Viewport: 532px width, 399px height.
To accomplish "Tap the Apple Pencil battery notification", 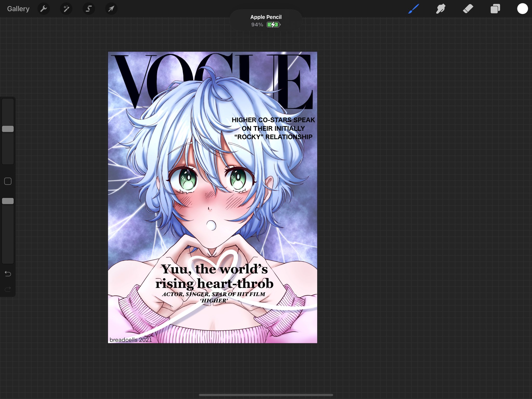I will coord(266,21).
